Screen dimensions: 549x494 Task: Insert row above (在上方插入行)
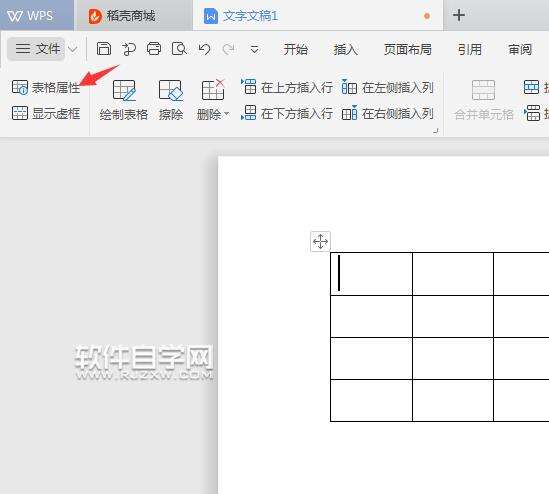pyautogui.click(x=287, y=87)
